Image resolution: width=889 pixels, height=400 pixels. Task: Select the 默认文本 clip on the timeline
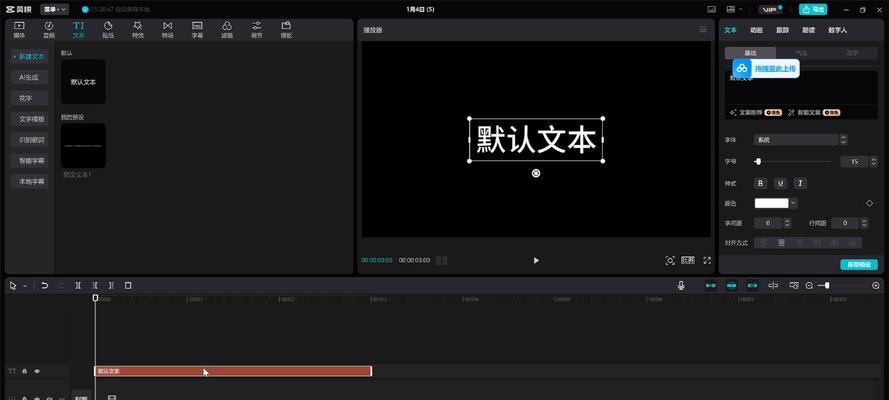(x=232, y=371)
